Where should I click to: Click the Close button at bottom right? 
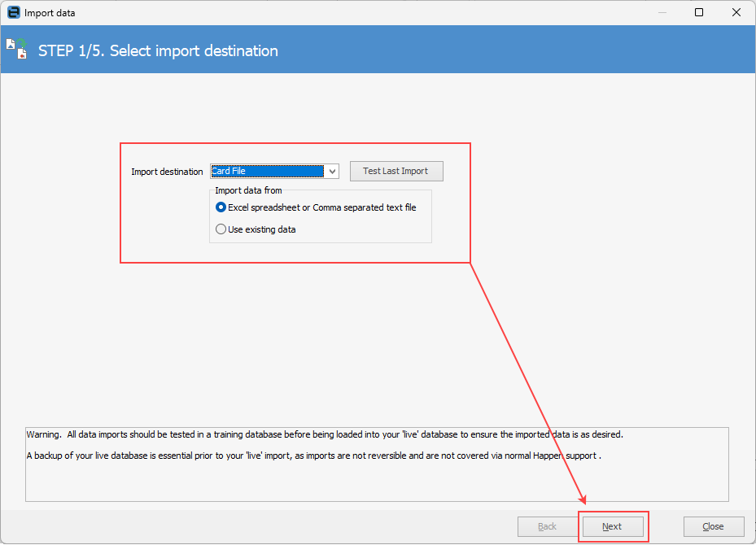click(713, 526)
